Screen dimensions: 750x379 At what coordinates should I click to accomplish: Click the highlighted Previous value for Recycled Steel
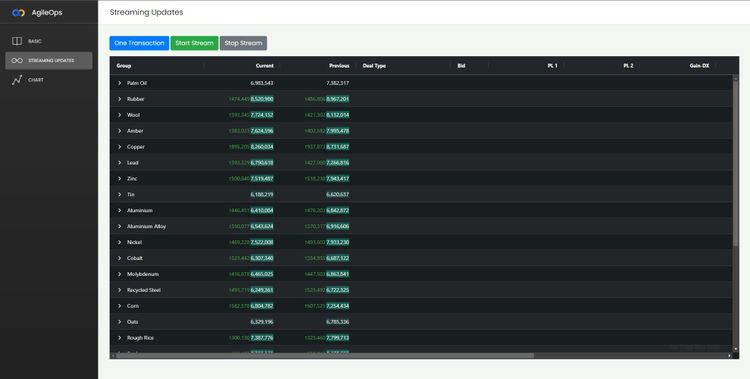(338, 290)
